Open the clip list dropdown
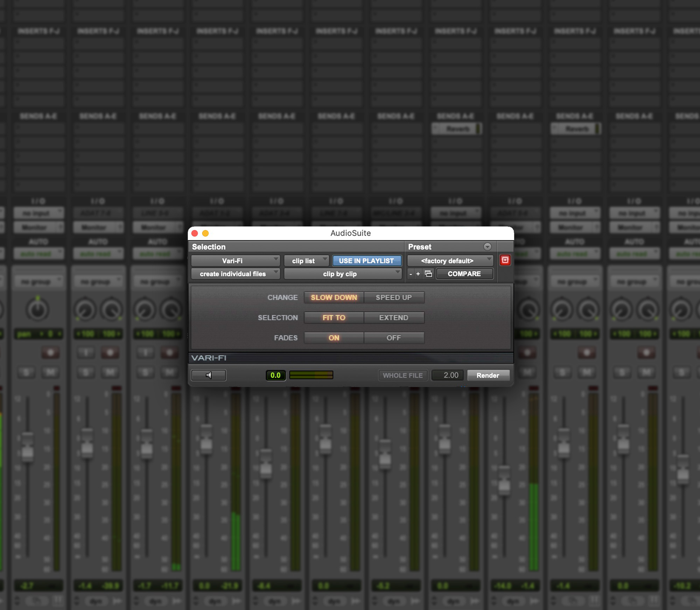Viewport: 700px width, 610px height. tap(306, 260)
